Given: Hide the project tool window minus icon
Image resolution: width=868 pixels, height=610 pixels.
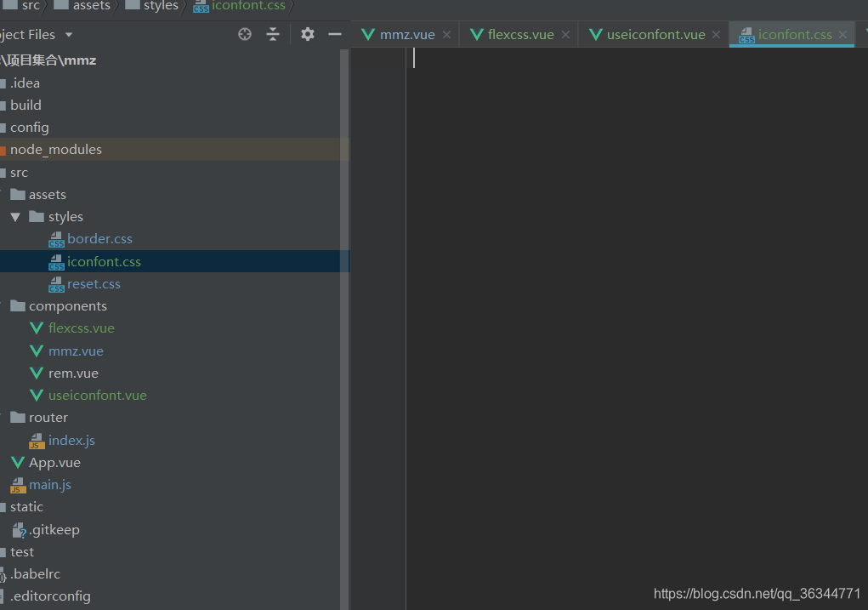Looking at the screenshot, I should (x=335, y=34).
